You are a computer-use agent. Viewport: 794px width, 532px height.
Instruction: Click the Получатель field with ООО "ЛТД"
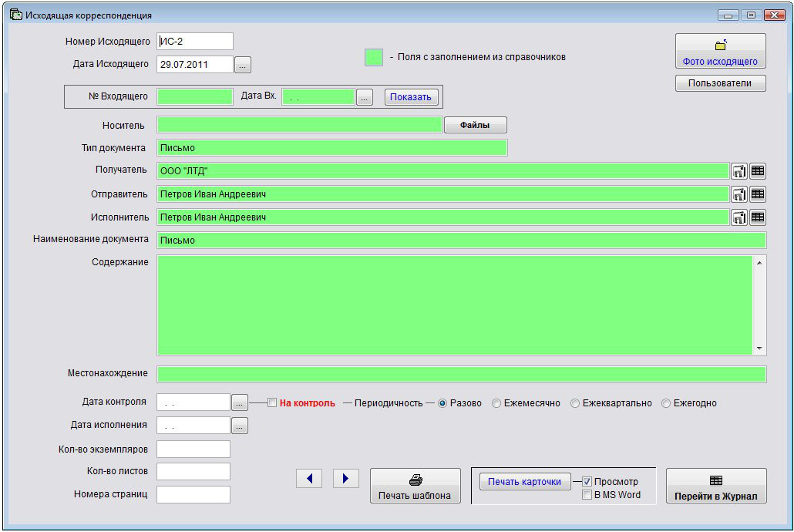pos(443,170)
